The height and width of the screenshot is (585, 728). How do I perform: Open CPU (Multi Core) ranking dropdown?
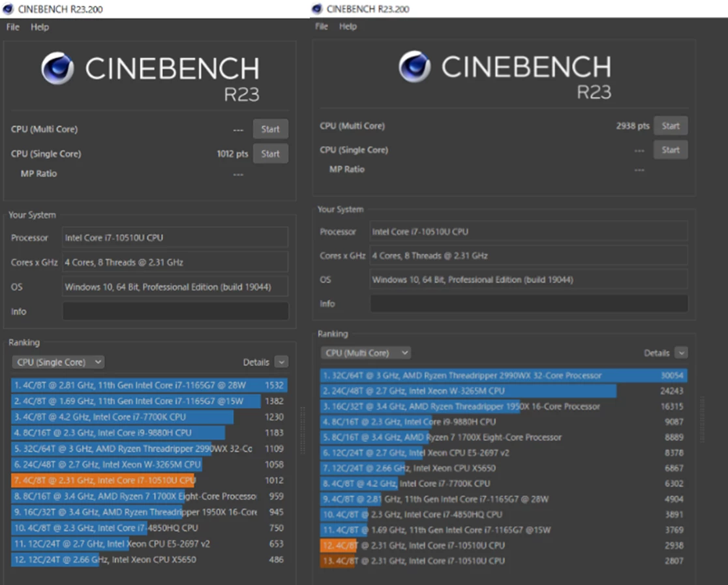coord(365,353)
